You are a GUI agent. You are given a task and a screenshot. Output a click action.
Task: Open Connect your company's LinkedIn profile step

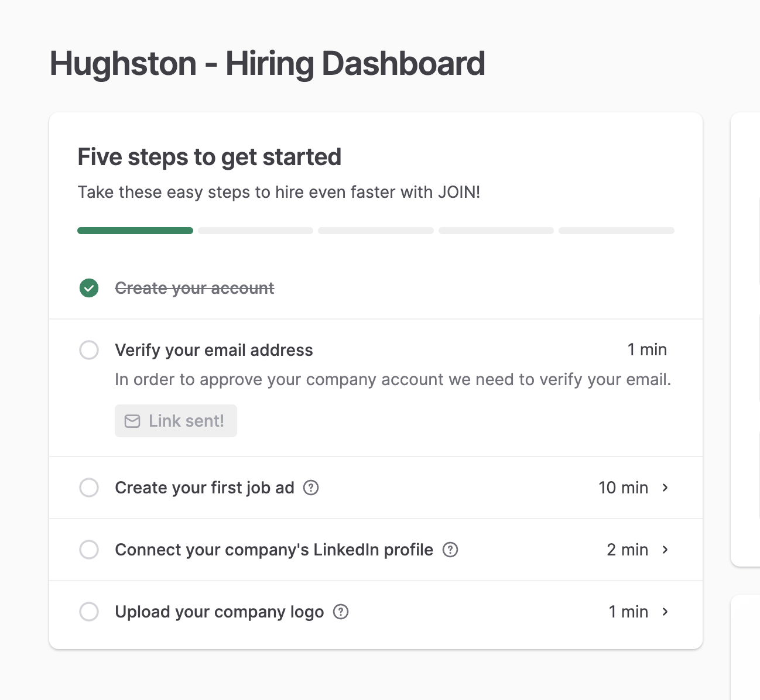point(273,550)
